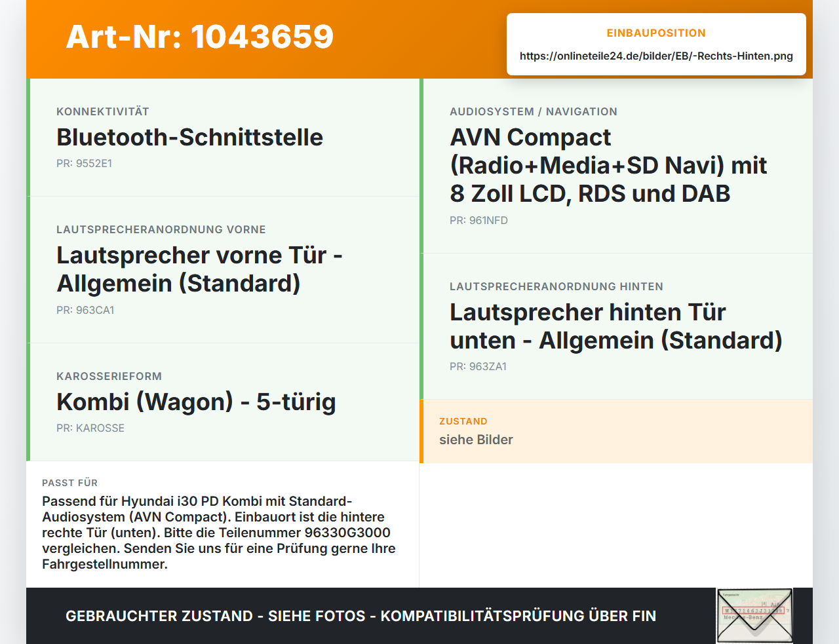The height and width of the screenshot is (644, 839).
Task: Click PR: 963ZA1 code
Action: (x=478, y=367)
